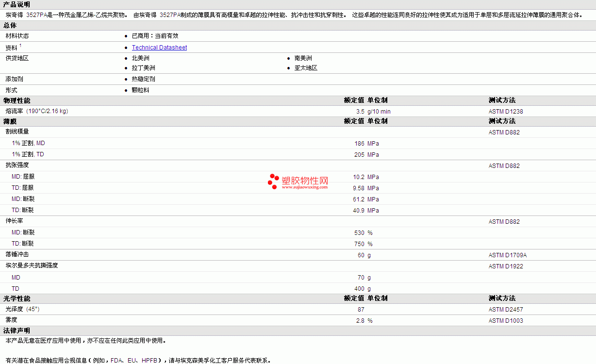Select the 拉丁美洲 region entry
Image resolution: width=596 pixels, height=364 pixels.
pyautogui.click(x=144, y=68)
